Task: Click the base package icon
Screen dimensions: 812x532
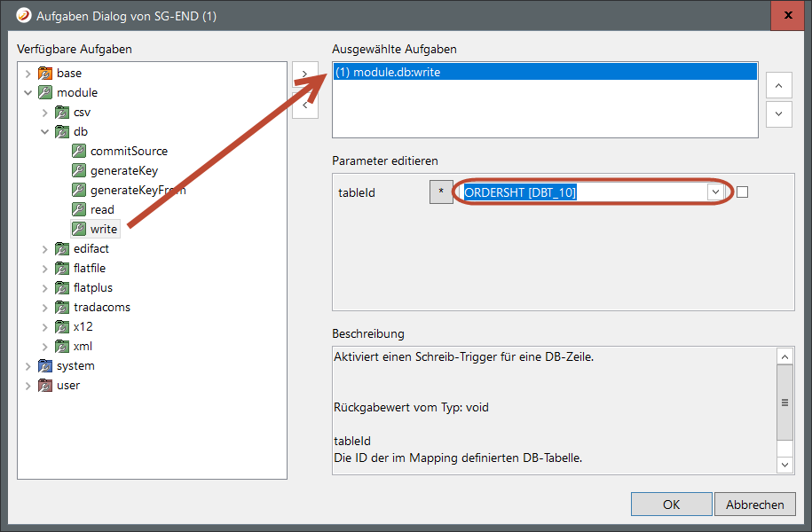Action: (44, 74)
